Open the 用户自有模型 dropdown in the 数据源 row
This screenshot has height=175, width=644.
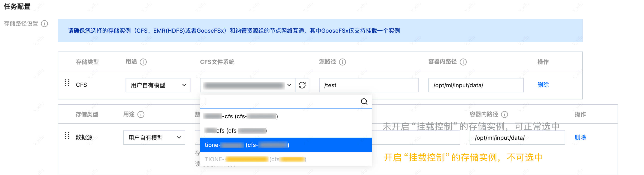[x=154, y=137]
